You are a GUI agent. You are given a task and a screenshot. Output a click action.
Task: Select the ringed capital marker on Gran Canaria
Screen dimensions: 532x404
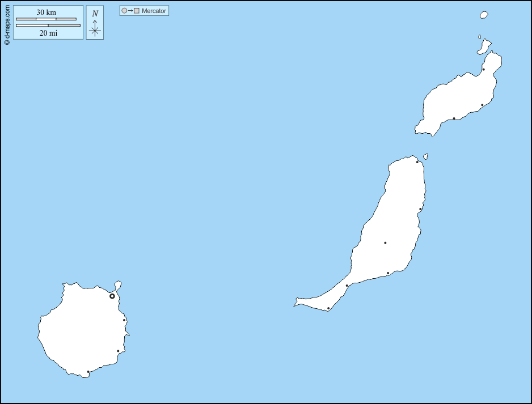click(x=112, y=296)
